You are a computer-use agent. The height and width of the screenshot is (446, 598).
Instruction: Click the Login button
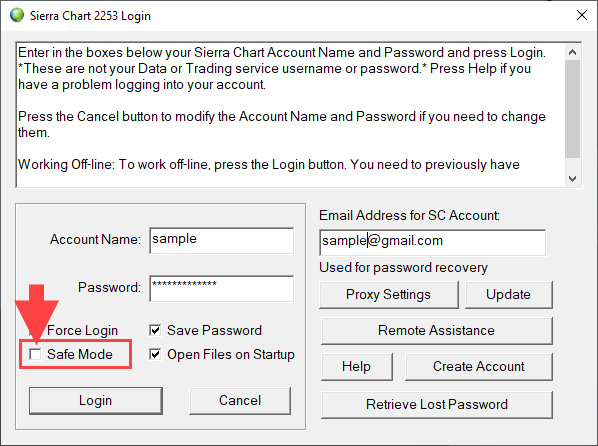pyautogui.click(x=96, y=401)
